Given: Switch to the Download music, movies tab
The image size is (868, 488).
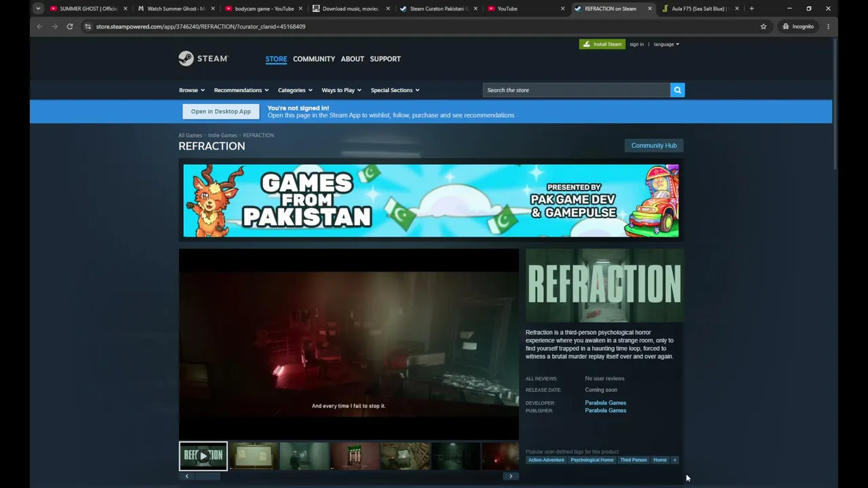Looking at the screenshot, I should point(351,9).
